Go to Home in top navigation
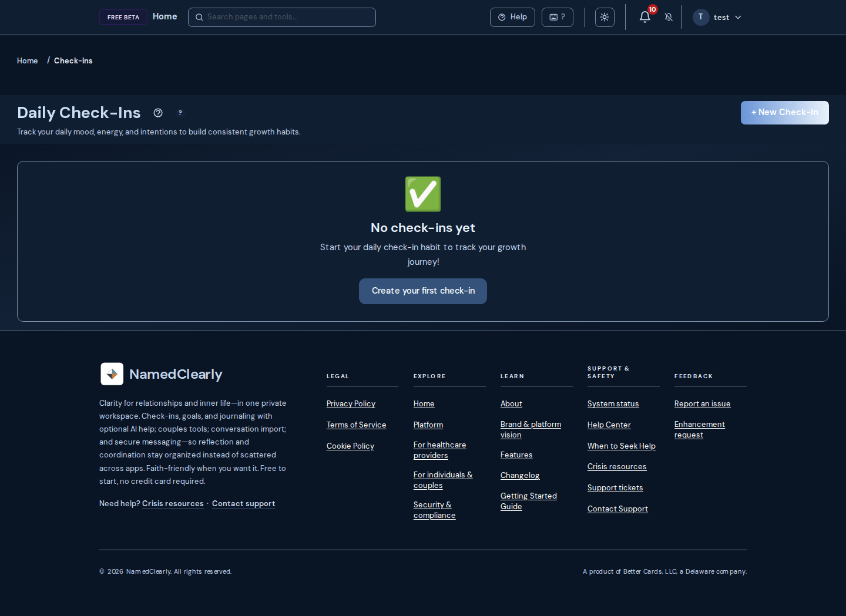The image size is (846, 616). click(x=164, y=16)
